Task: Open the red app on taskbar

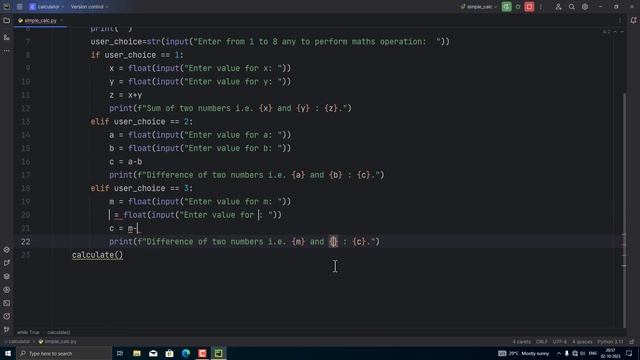Action: (202, 353)
